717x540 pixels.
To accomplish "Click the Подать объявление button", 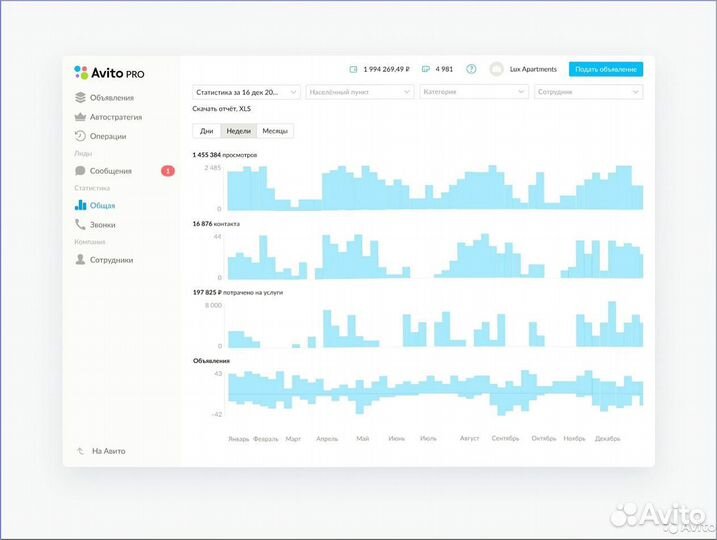I will pos(606,69).
